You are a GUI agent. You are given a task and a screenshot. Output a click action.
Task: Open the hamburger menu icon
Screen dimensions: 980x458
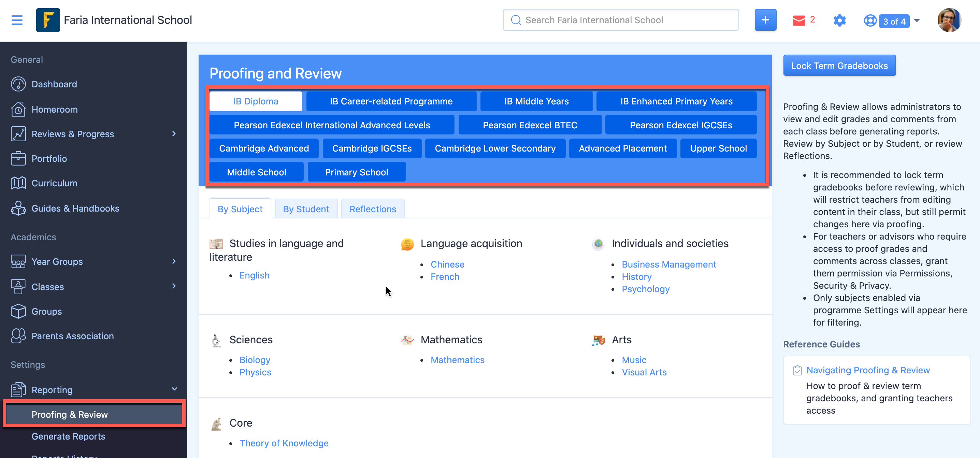click(x=17, y=20)
